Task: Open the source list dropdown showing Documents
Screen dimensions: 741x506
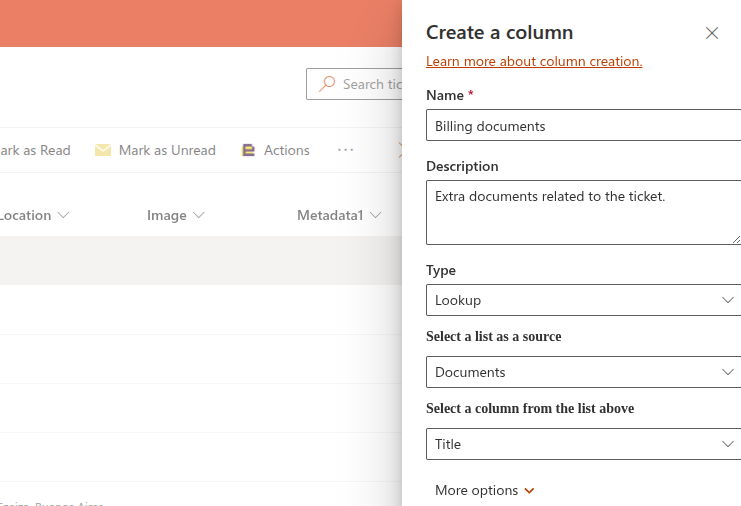Action: click(583, 372)
